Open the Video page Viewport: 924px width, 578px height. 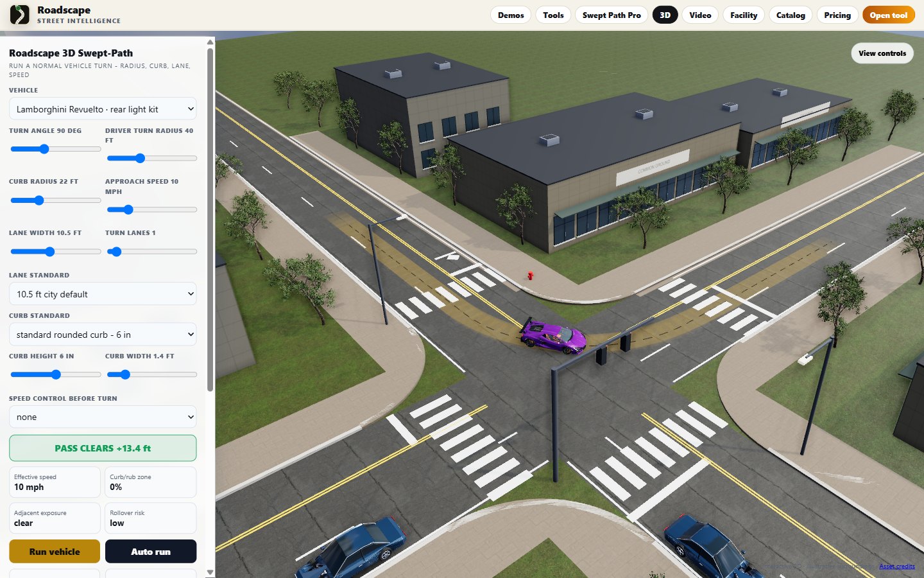pyautogui.click(x=700, y=15)
